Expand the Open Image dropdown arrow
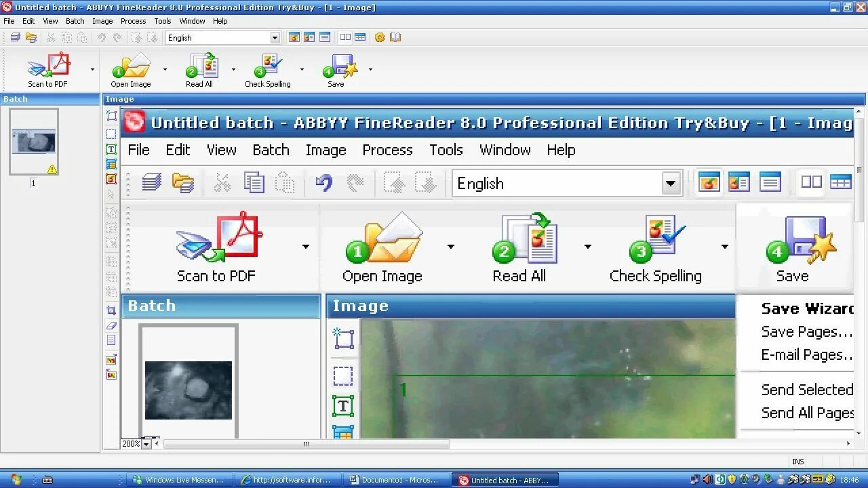Viewport: 868px width, 488px height. [165, 69]
